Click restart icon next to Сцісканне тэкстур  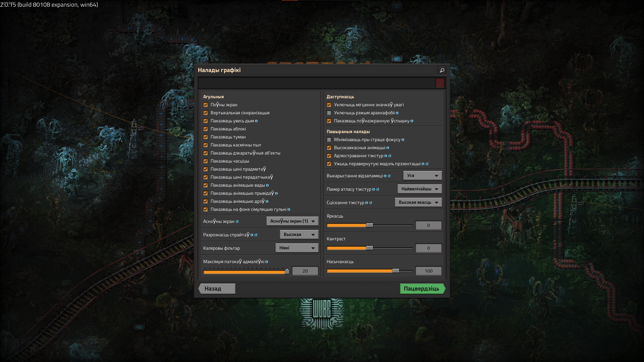[x=371, y=203]
